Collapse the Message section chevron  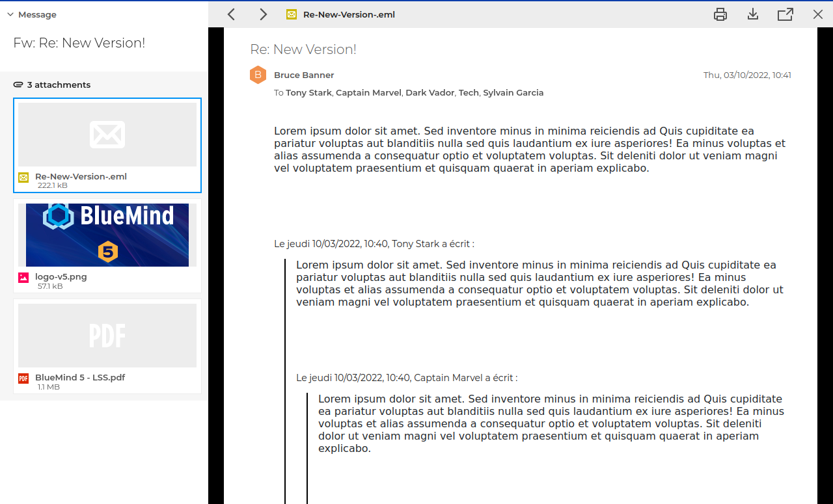point(10,14)
